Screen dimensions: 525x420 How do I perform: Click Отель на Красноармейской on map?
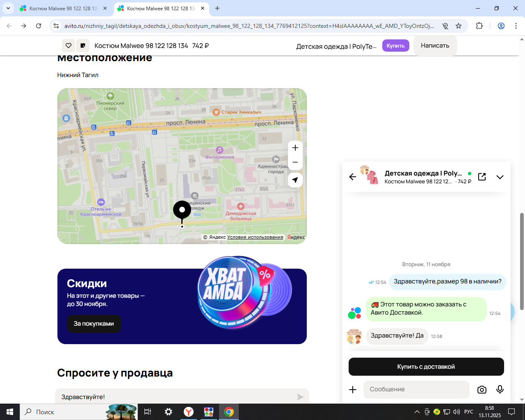101,208
